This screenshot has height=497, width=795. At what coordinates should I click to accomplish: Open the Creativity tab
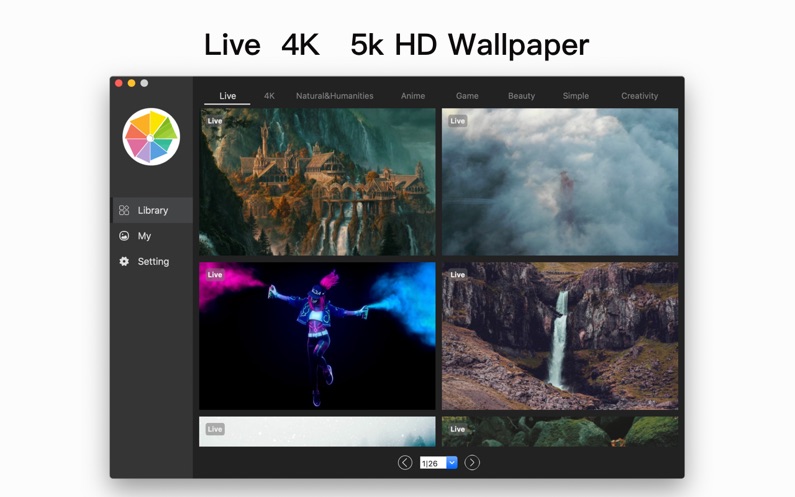[x=639, y=96]
